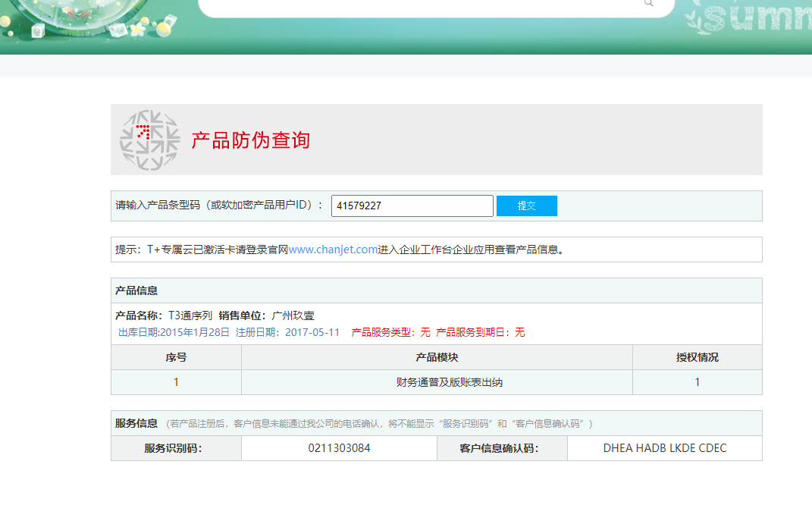This screenshot has height=521, width=812.
Task: Focus the product barcode input field
Action: (412, 206)
